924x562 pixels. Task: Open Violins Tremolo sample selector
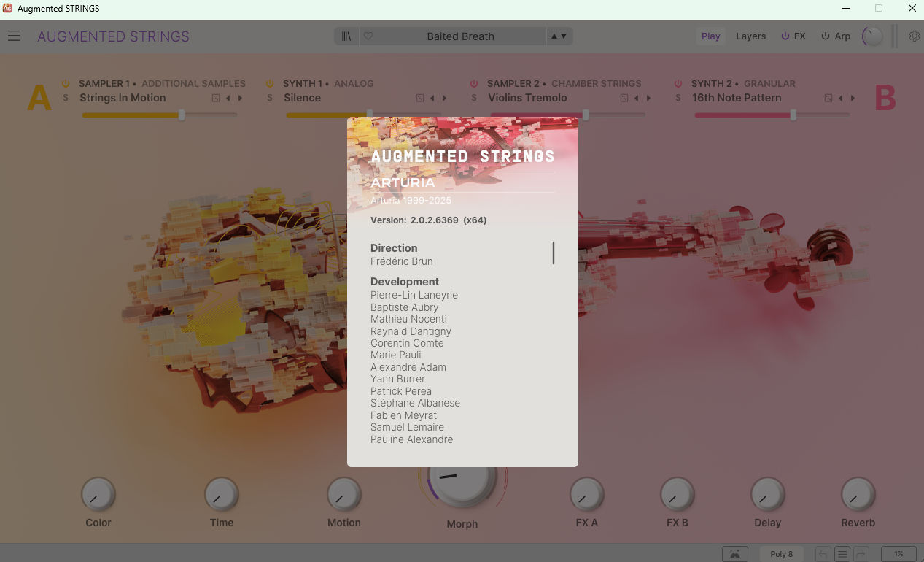[527, 98]
